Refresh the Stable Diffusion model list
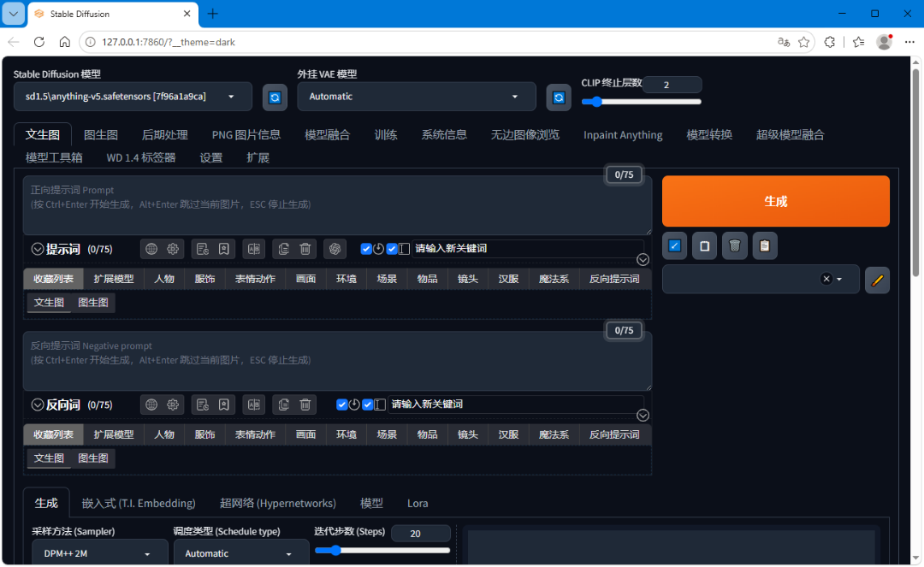 coord(275,97)
